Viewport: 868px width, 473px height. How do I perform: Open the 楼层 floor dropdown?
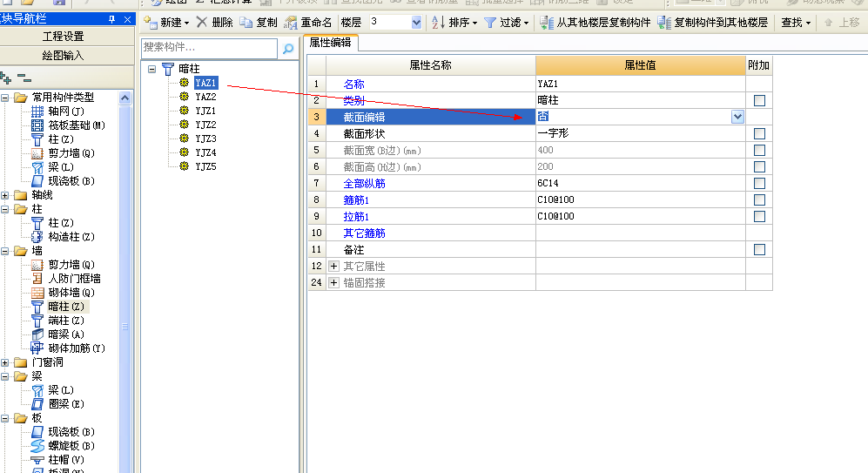click(416, 23)
